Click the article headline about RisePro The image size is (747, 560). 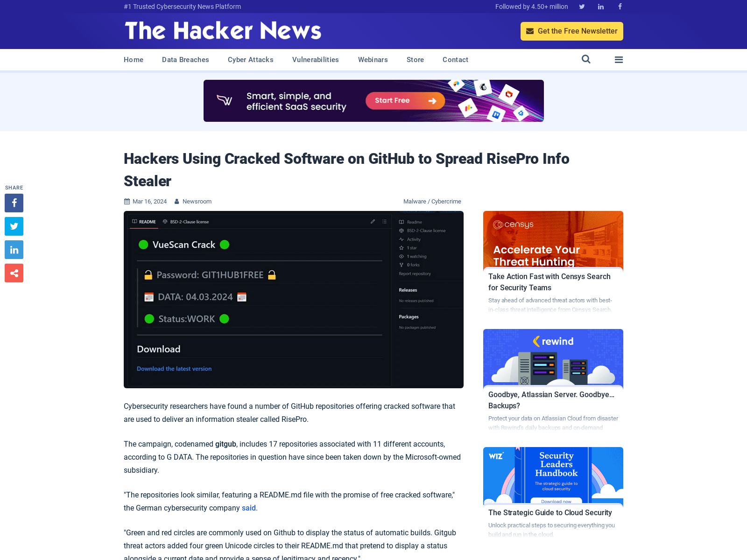click(x=346, y=170)
